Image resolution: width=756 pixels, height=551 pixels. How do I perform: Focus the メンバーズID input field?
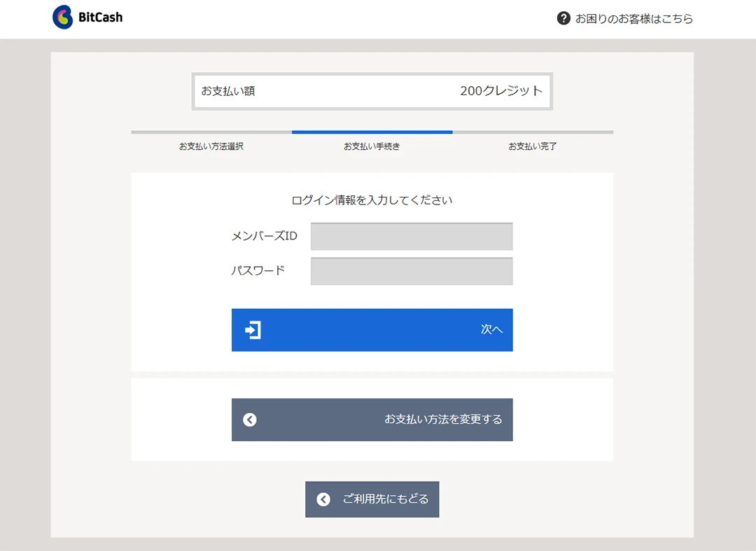[412, 236]
